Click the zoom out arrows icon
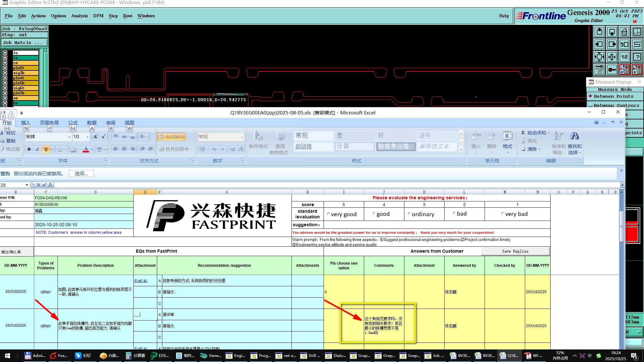The image size is (644, 362). pos(612,57)
